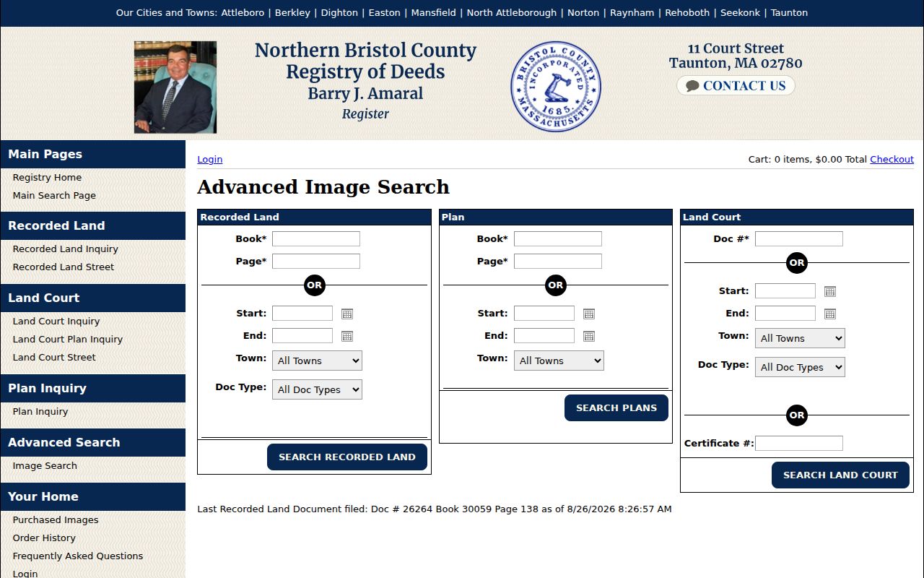This screenshot has height=578, width=924.
Task: Click the Login link above the heading
Action: click(x=210, y=159)
